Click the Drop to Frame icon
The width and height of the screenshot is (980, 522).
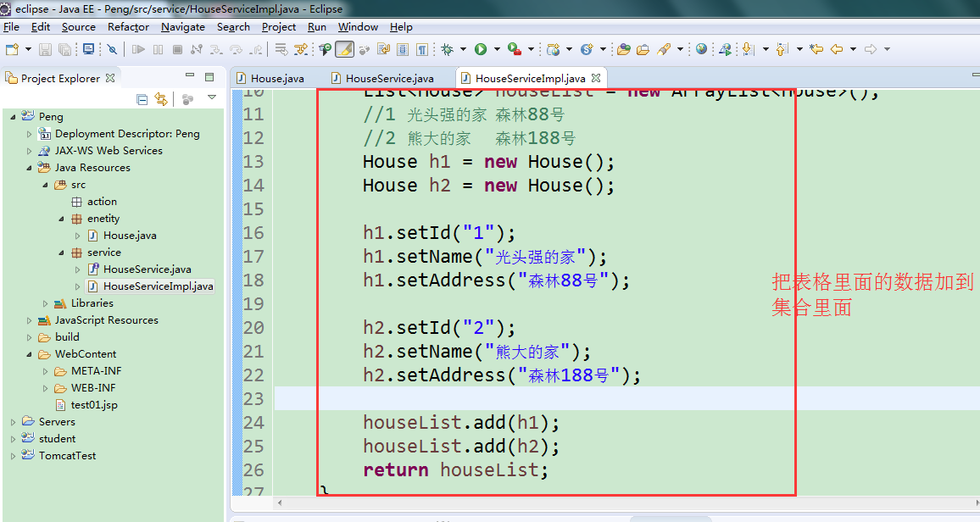coord(281,49)
